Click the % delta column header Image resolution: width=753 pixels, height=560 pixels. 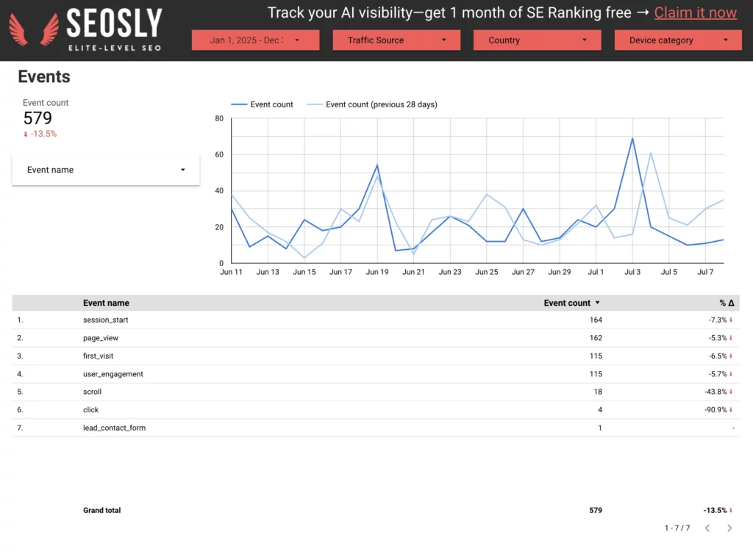(727, 303)
